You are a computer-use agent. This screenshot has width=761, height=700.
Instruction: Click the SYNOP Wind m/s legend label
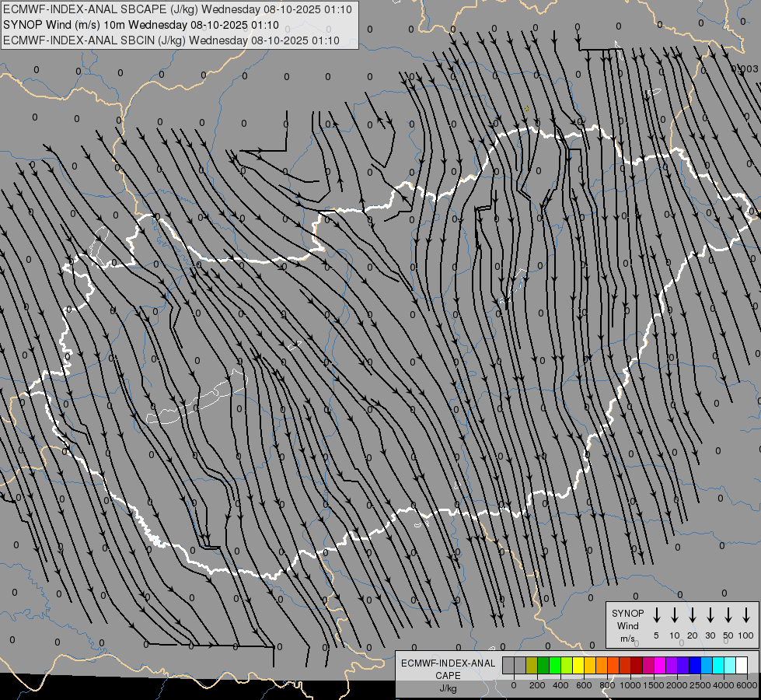point(627,625)
